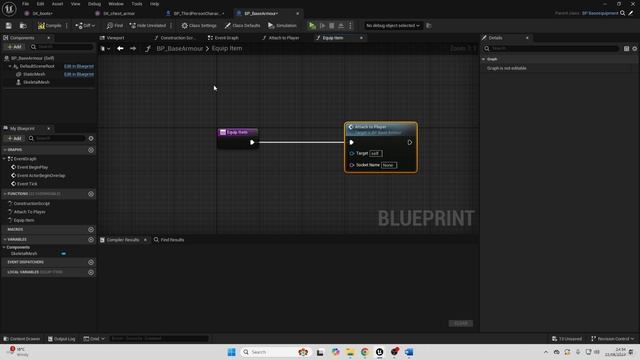Add local variable via plus icon
640x360 pixels.
pos(91,272)
